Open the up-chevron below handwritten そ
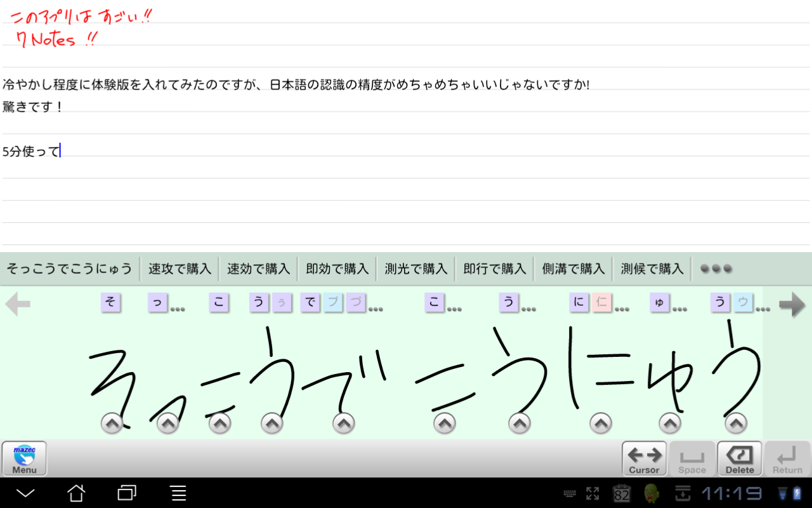The image size is (812, 508). 112,422
